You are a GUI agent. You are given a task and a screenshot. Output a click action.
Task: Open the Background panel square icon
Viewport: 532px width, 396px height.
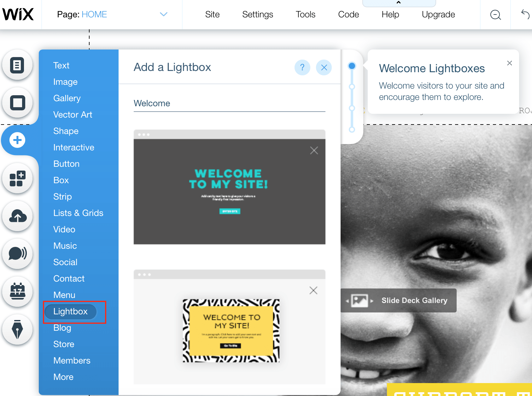point(17,103)
